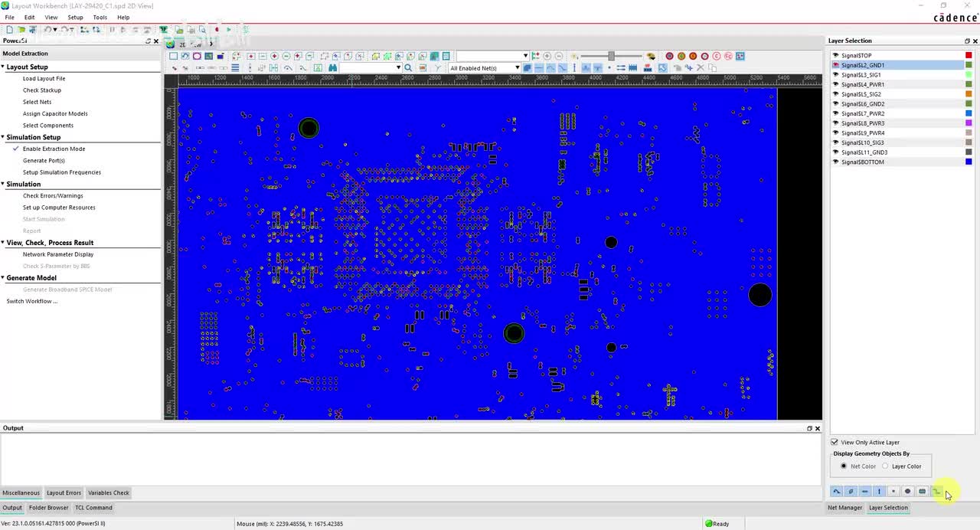980x530 pixels.
Task: Switch to the TCL Command tab
Action: point(93,508)
